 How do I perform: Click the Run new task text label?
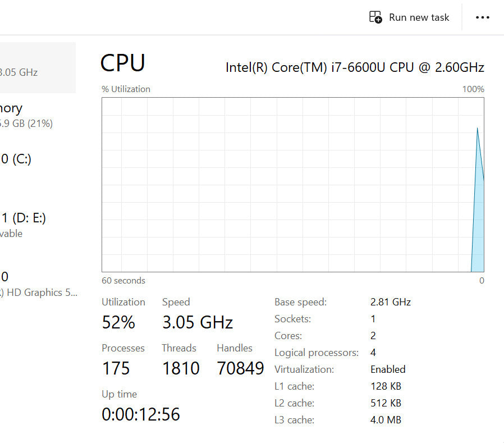419,17
